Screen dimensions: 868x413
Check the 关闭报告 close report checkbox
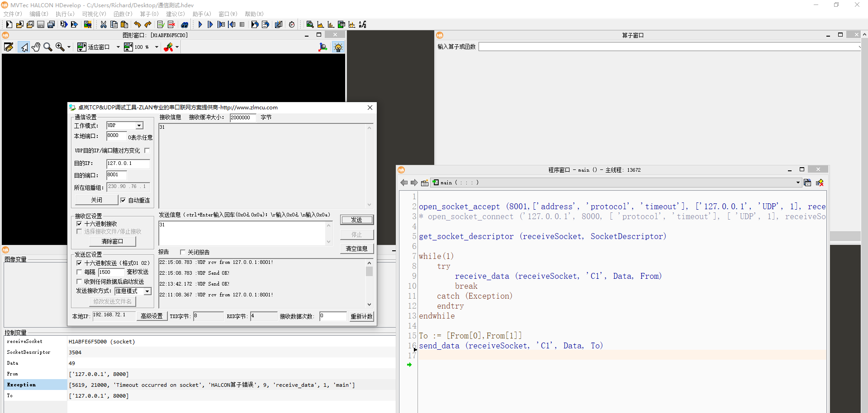[x=183, y=252]
